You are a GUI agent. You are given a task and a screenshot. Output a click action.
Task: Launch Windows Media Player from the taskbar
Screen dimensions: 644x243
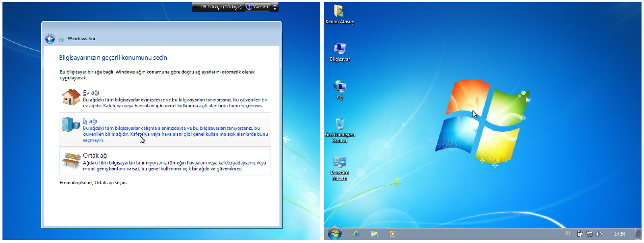click(392, 234)
